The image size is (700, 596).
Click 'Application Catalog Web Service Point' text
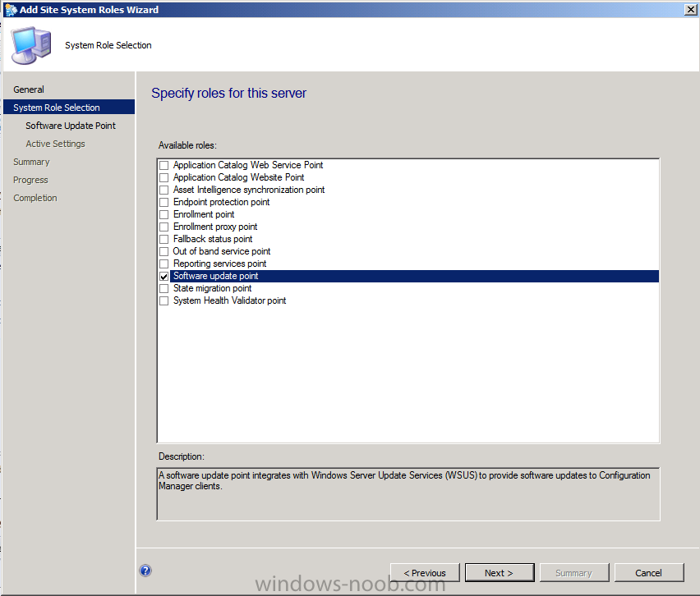tap(248, 165)
